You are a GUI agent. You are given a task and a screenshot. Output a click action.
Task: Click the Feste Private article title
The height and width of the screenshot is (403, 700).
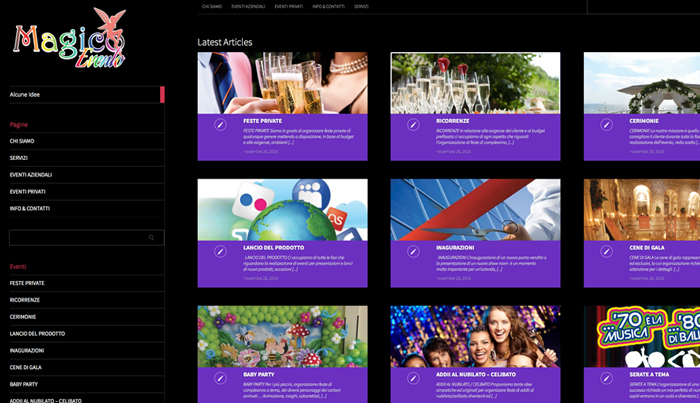[262, 121]
